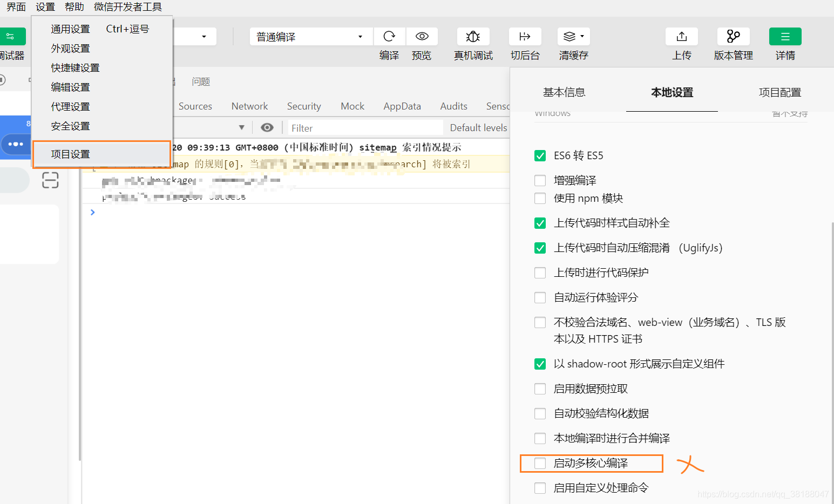Image resolution: width=834 pixels, height=504 pixels.
Task: Select 外观设置 menu entry
Action: click(x=103, y=49)
